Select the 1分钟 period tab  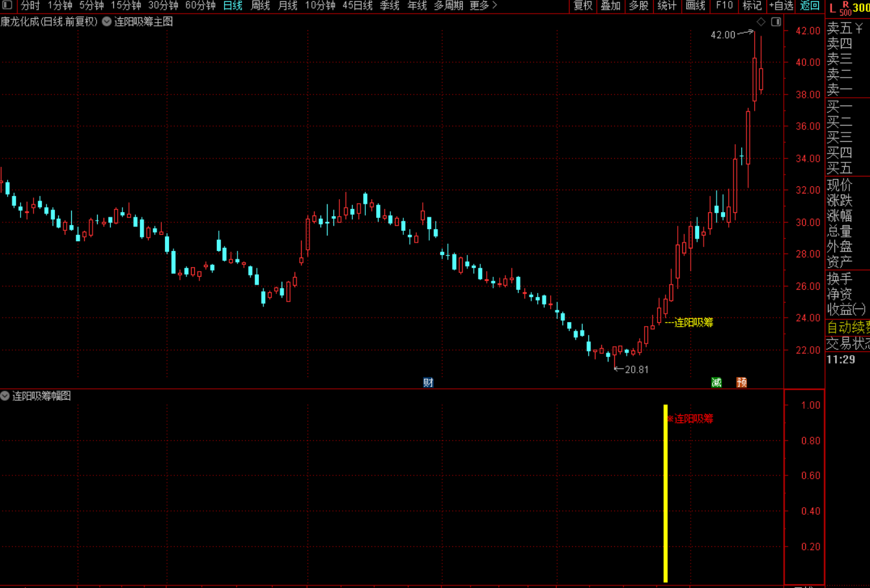[x=60, y=5]
